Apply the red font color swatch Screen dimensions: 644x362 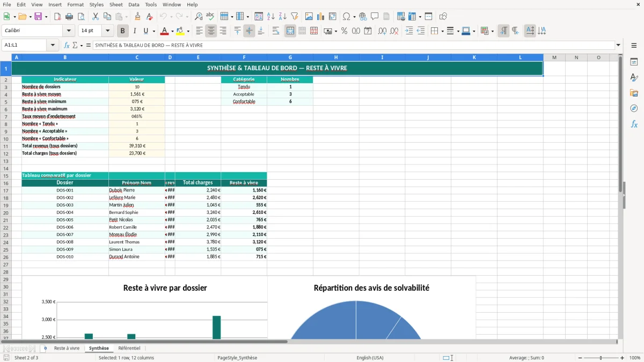[164, 31]
